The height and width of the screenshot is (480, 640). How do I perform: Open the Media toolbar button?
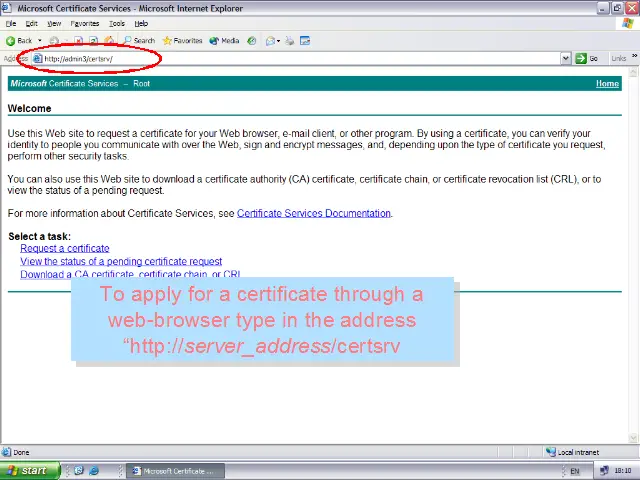224,40
